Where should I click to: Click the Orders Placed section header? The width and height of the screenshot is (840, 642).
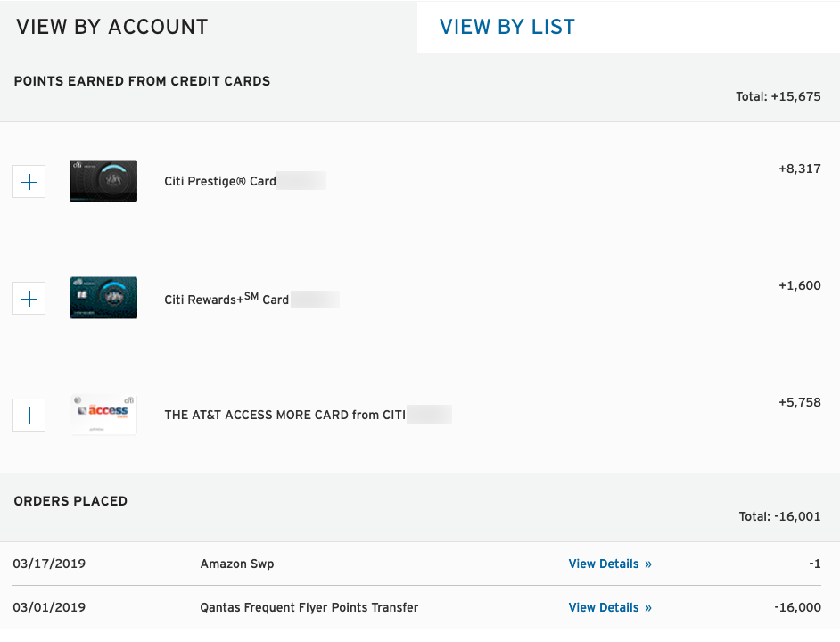[x=70, y=501]
